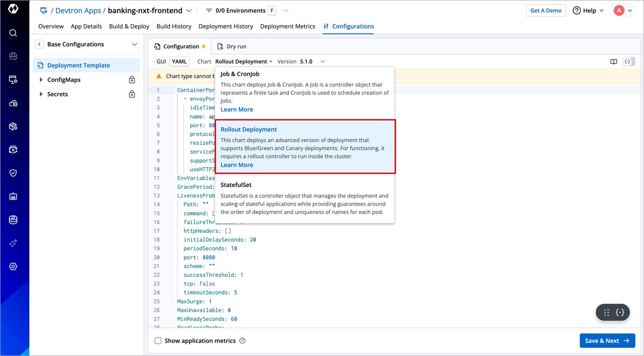Image resolution: width=644 pixels, height=356 pixels.
Task: Switch editor to GUI mode
Action: click(161, 62)
